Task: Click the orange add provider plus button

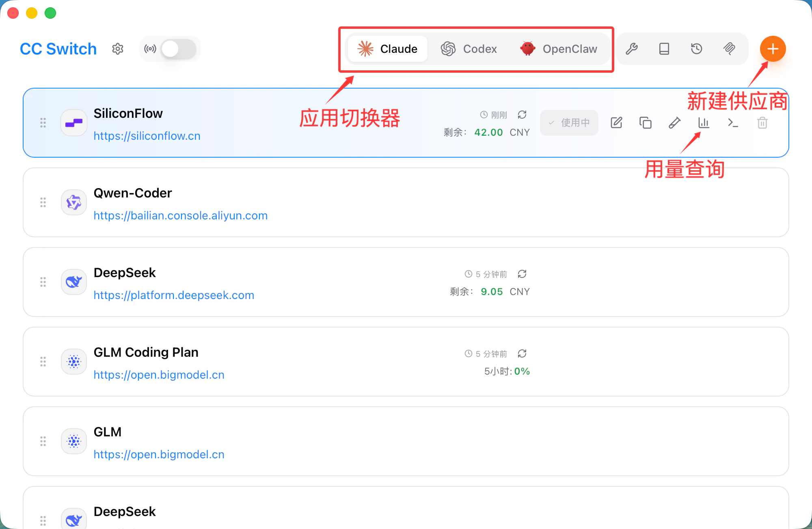Action: [773, 49]
